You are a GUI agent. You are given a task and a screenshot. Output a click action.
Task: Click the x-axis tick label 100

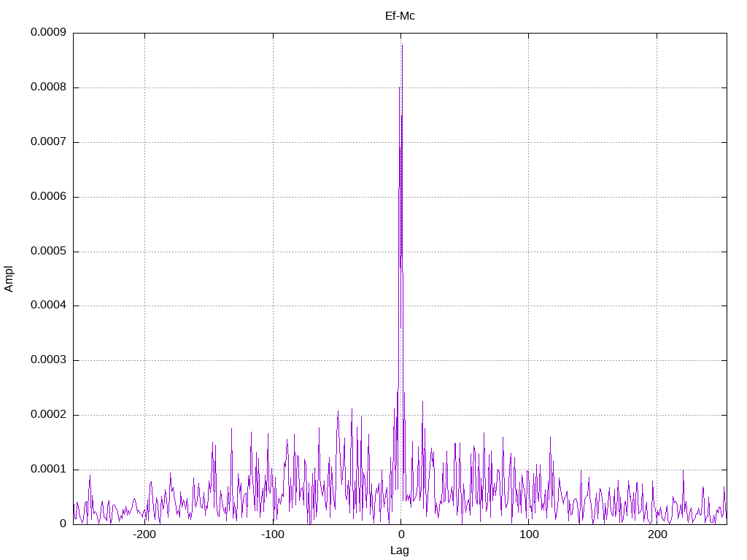[529, 534]
